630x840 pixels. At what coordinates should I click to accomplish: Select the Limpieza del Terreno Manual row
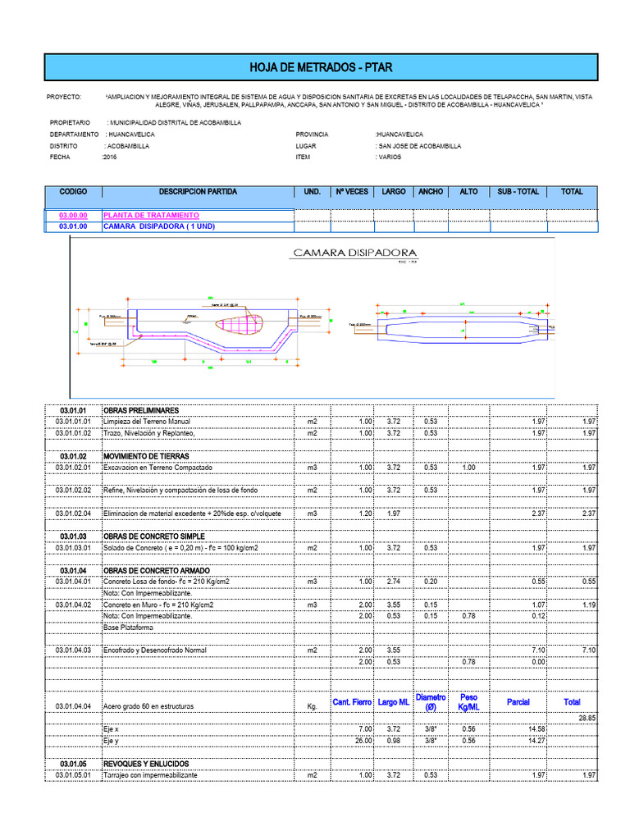coord(321,422)
